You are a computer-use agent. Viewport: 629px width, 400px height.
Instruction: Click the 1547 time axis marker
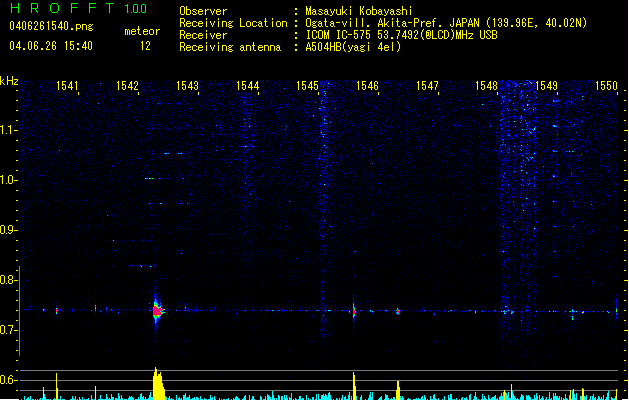[x=427, y=86]
